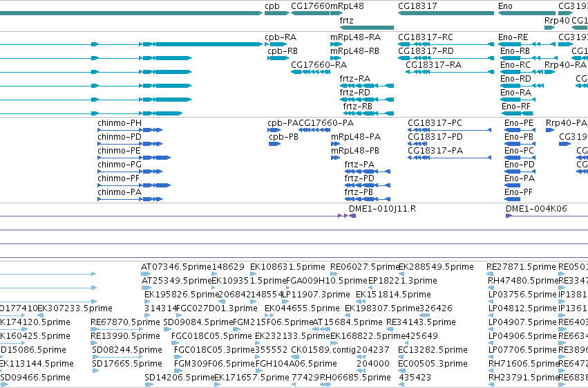The height and width of the screenshot is (388, 588).
Task: Click the AT25349.5prime EST label
Action: click(x=177, y=281)
